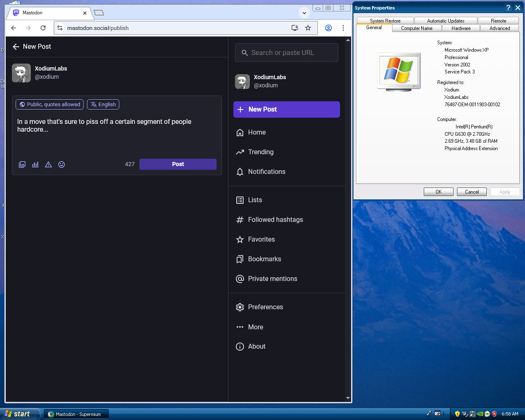
Task: Bookmark this page with the star icon
Action: click(308, 28)
